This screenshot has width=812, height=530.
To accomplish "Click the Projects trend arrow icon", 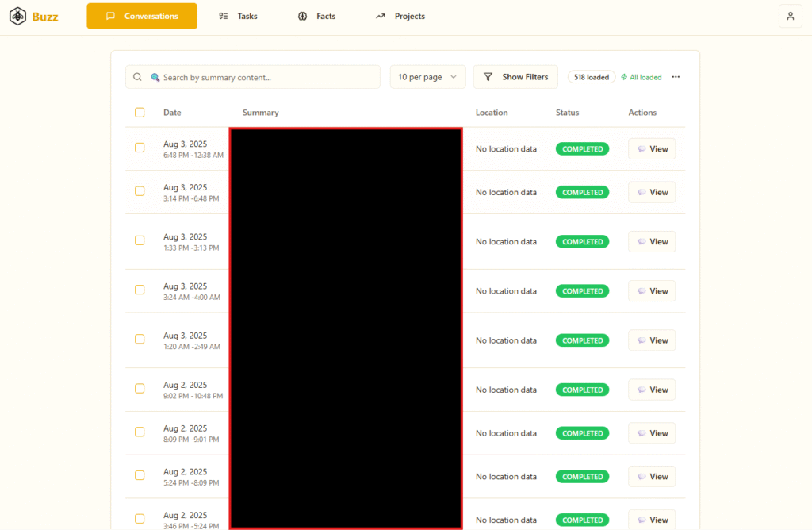I will click(x=381, y=16).
